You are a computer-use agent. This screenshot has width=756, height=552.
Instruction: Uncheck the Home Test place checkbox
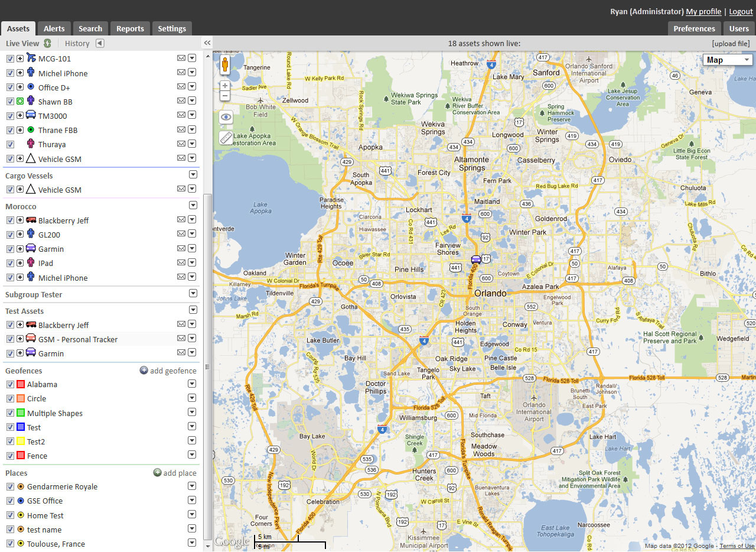click(10, 515)
